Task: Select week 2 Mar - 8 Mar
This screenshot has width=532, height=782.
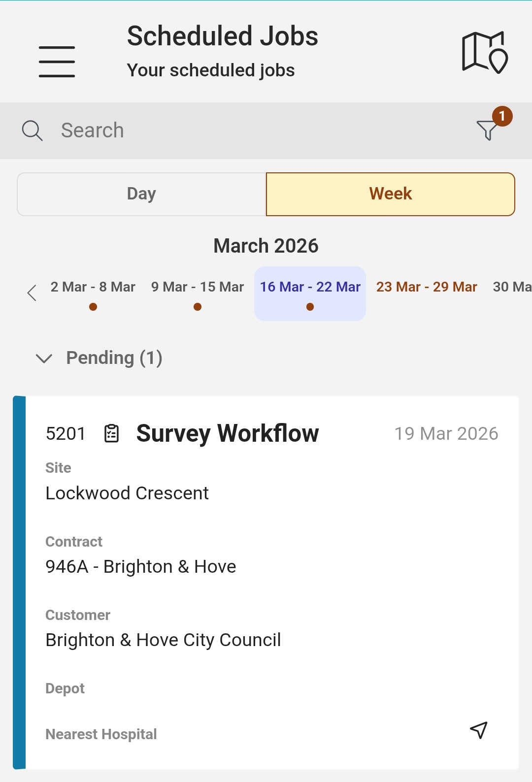Action: [93, 287]
